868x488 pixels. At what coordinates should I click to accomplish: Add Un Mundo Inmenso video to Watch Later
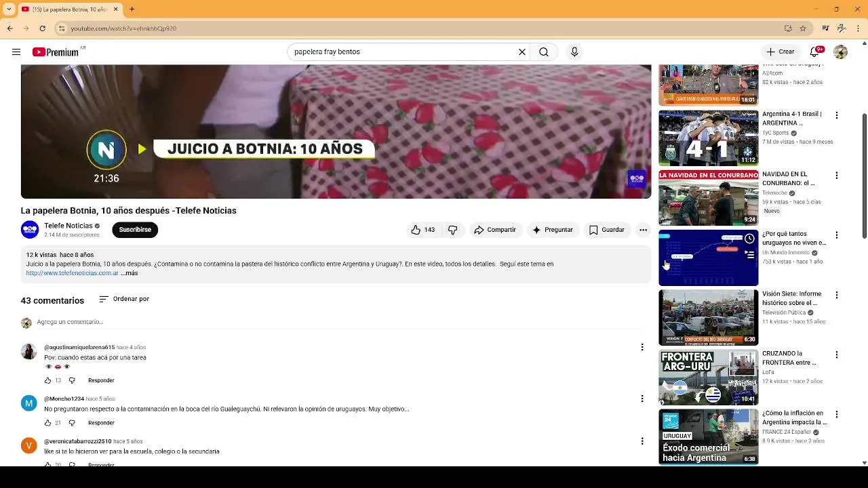coord(749,239)
